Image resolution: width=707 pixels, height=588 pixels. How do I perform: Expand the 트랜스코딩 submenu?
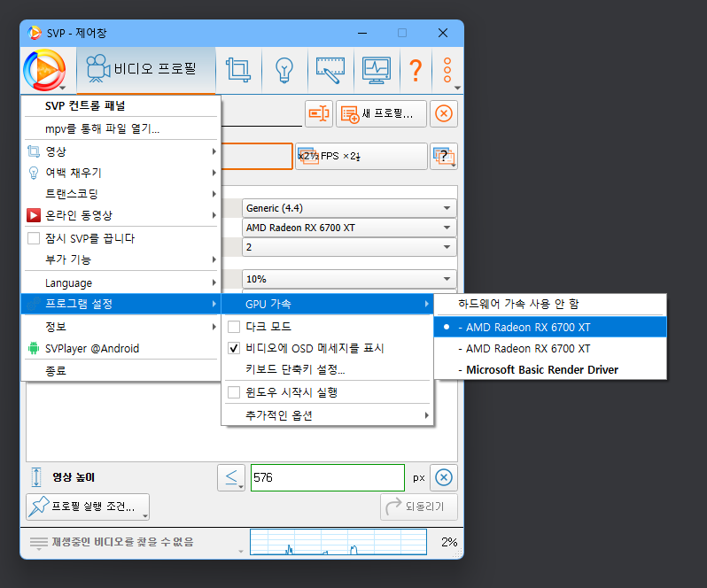pyautogui.click(x=120, y=194)
